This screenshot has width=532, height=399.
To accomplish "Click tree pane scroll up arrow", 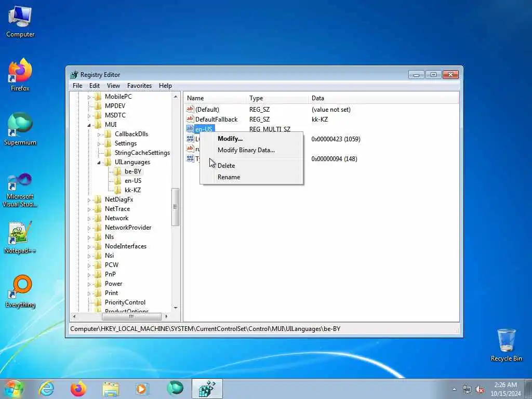I will click(176, 97).
